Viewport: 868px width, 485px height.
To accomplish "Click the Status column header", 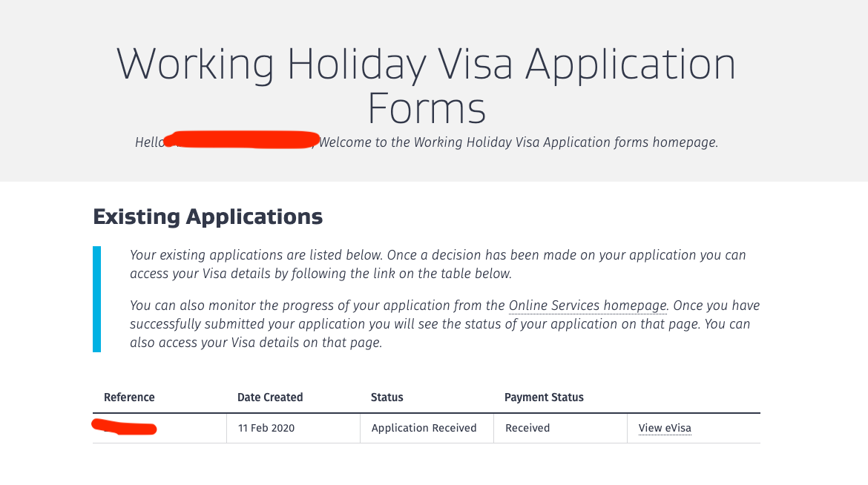I will (x=387, y=397).
